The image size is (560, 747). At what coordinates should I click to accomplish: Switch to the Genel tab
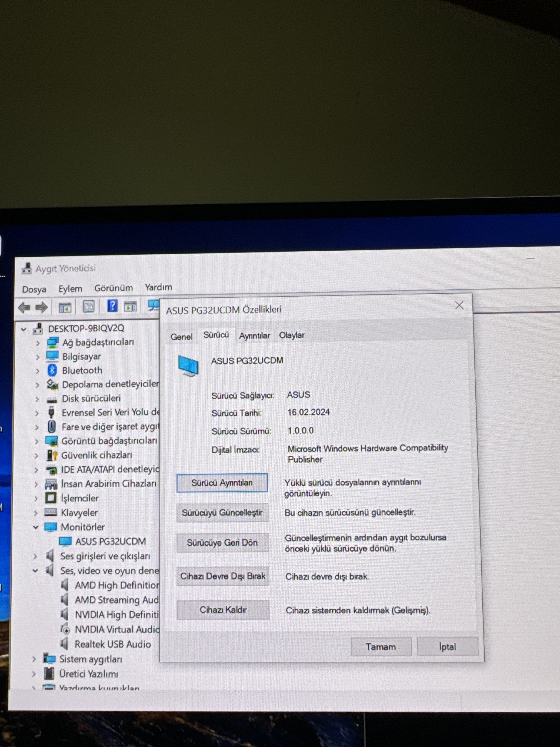181,337
